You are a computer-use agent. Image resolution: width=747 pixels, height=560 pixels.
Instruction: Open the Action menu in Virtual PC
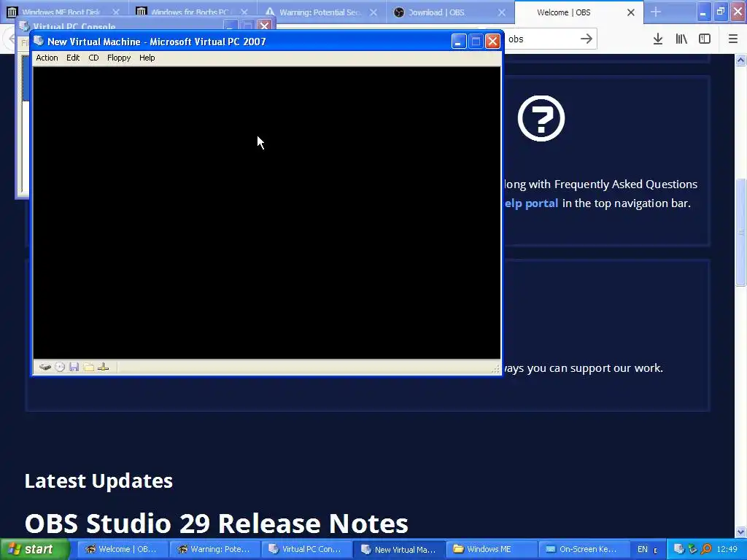point(47,58)
